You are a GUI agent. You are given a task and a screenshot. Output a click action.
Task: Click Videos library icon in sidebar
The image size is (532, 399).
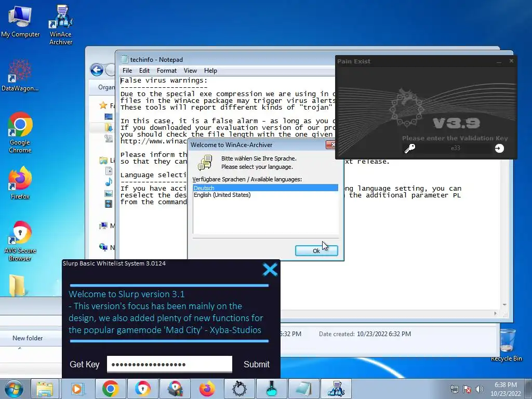point(109,204)
